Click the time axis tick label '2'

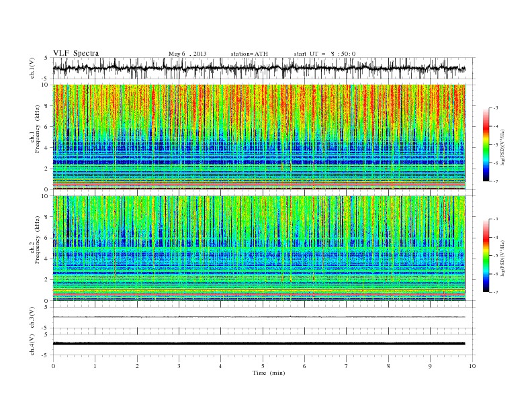(x=137, y=366)
